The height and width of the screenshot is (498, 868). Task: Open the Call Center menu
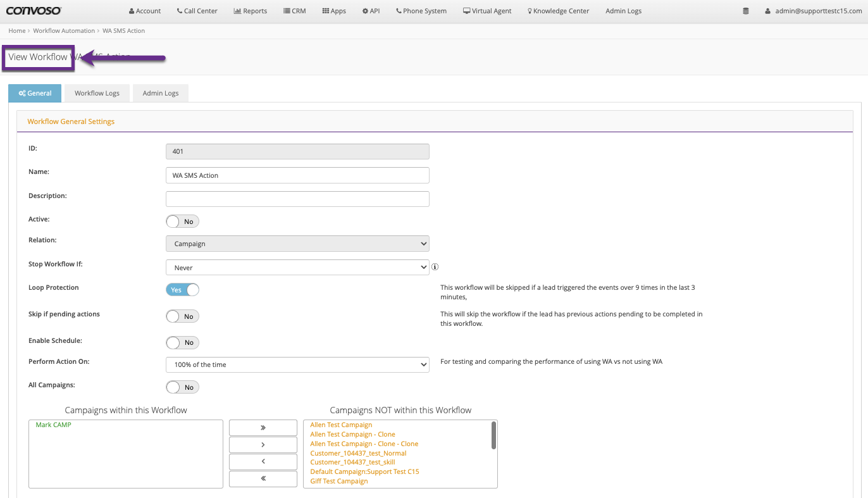point(197,11)
